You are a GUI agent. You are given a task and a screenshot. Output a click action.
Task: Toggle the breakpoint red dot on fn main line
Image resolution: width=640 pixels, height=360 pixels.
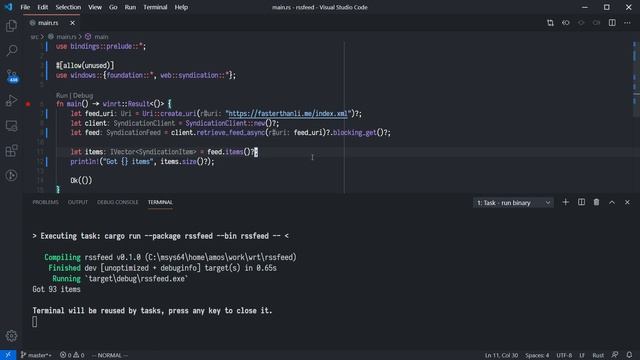click(28, 104)
